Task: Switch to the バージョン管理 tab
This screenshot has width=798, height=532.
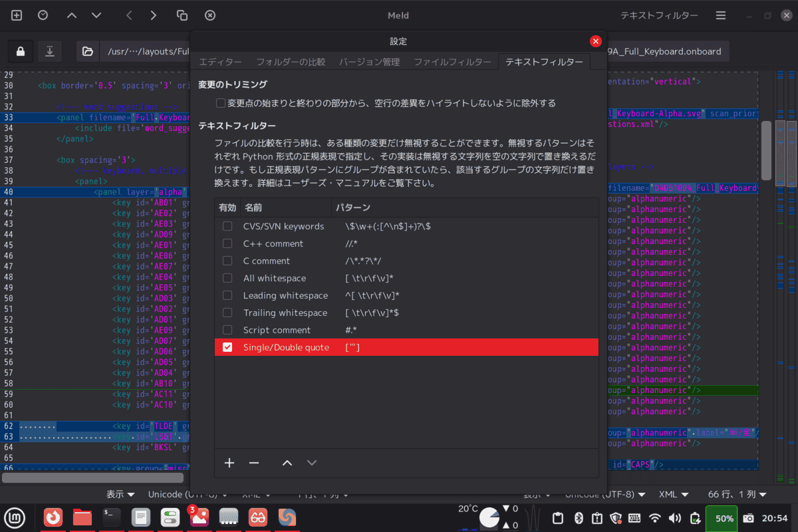Action: 369,62
